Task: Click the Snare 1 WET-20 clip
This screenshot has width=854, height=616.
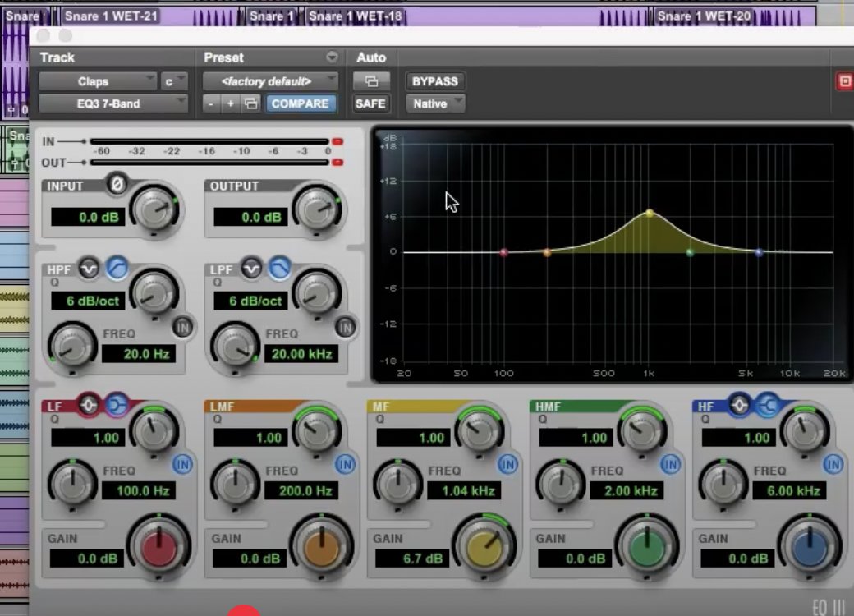Action: coord(735,16)
